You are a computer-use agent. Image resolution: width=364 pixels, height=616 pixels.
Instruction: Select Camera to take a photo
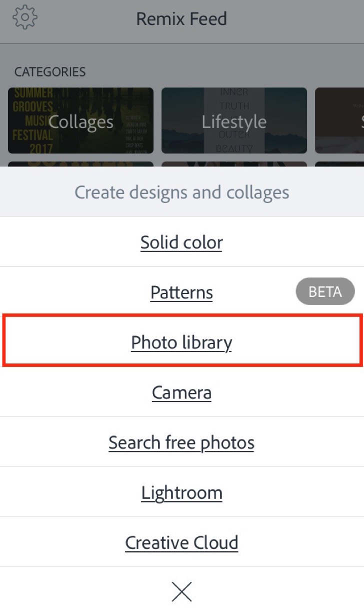181,392
